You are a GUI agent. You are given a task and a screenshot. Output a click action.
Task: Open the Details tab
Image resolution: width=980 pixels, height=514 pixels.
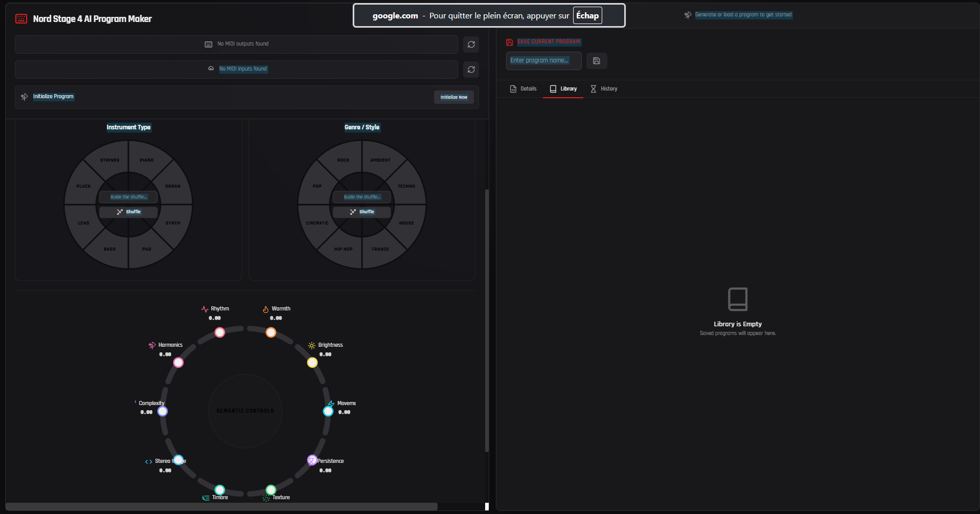(x=523, y=89)
